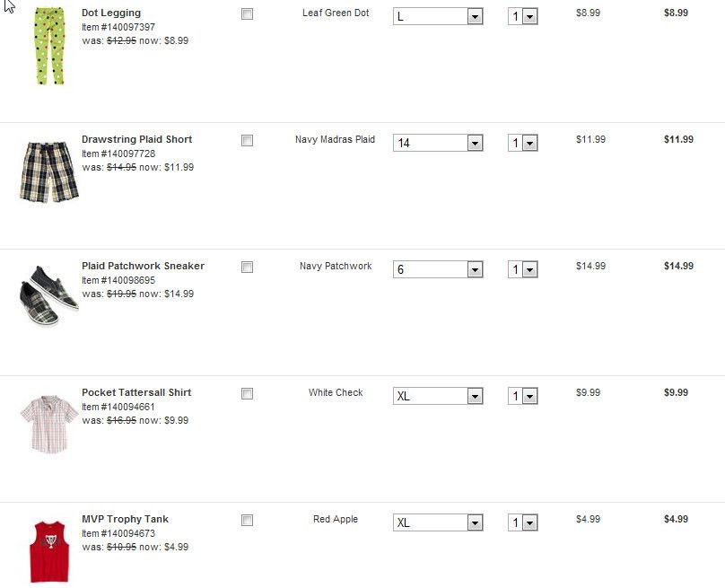Check the Plaid Patchwork Sneaker checkbox

pos(248,268)
